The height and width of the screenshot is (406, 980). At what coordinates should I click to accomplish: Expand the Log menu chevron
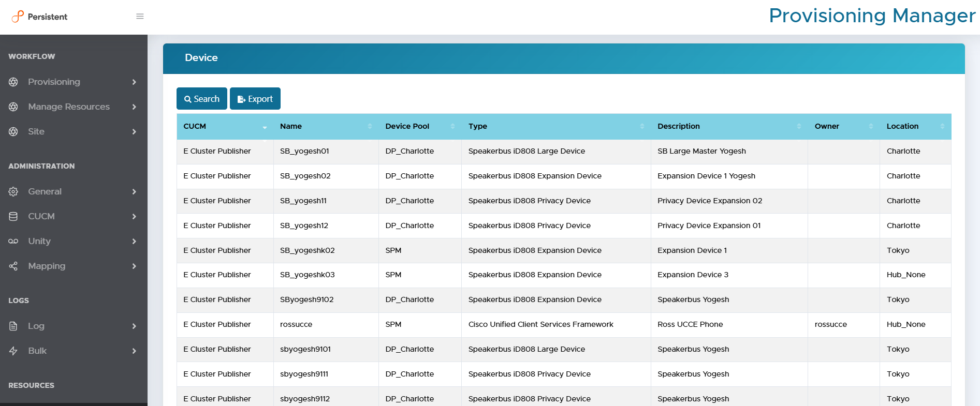pyautogui.click(x=134, y=326)
